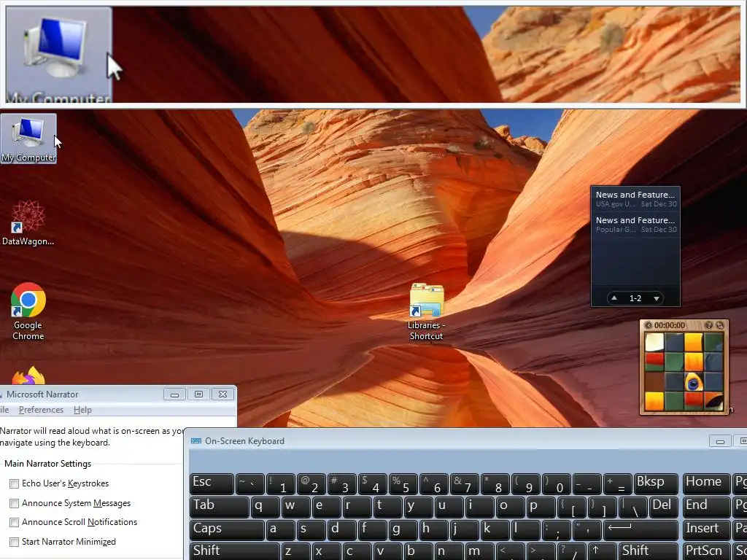Launch Google Chrome from the desktop
Image resolution: width=747 pixels, height=560 pixels.
(x=28, y=312)
